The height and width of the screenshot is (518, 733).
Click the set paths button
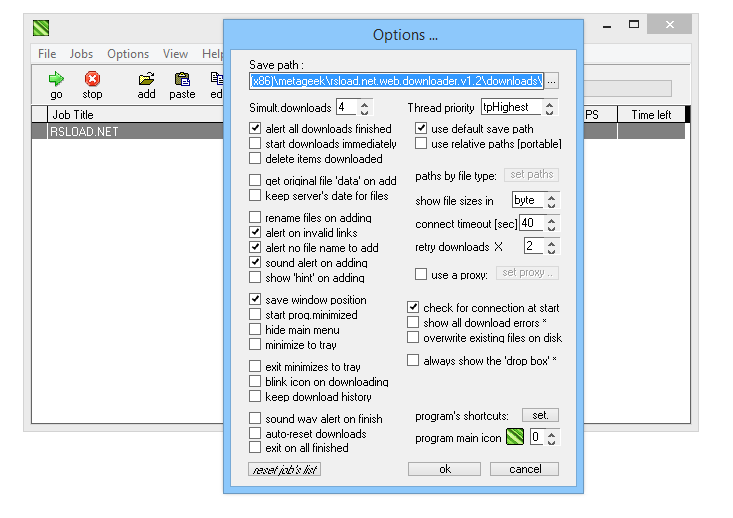[x=532, y=175]
